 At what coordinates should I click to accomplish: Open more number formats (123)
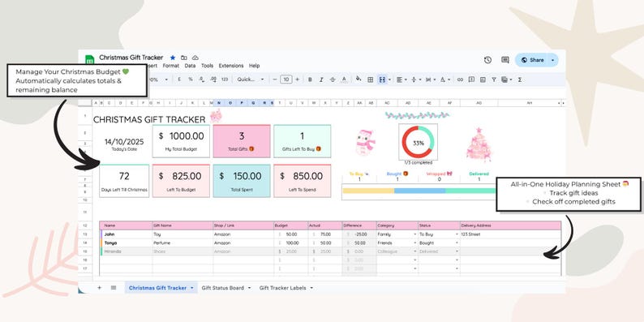(x=225, y=79)
